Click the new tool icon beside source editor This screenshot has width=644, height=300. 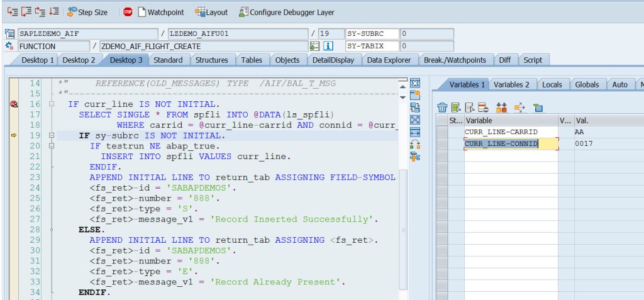[x=415, y=96]
